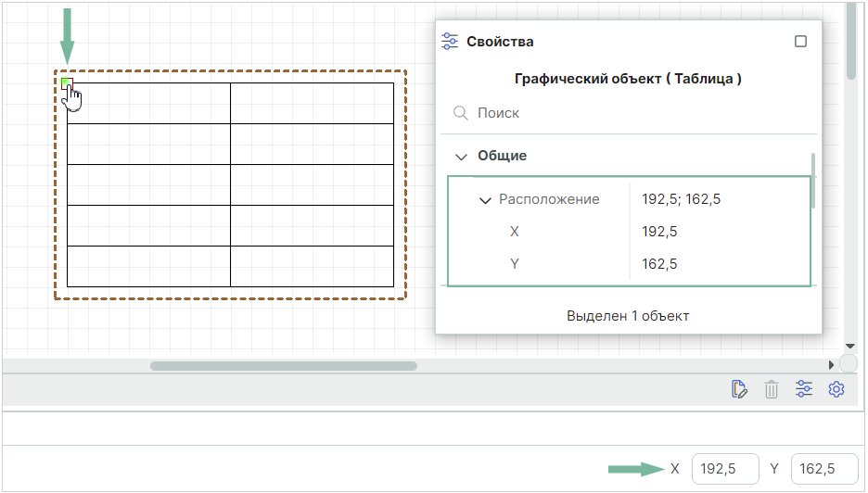Toggle the square box in Свойства header
Image resolution: width=868 pixels, height=493 pixels.
[x=801, y=42]
